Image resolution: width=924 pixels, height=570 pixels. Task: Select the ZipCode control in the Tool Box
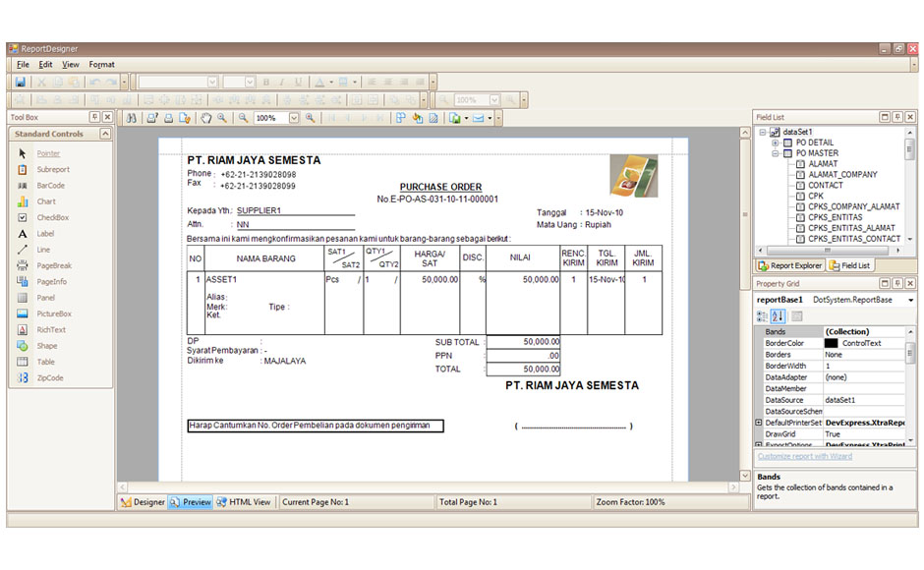coord(49,377)
